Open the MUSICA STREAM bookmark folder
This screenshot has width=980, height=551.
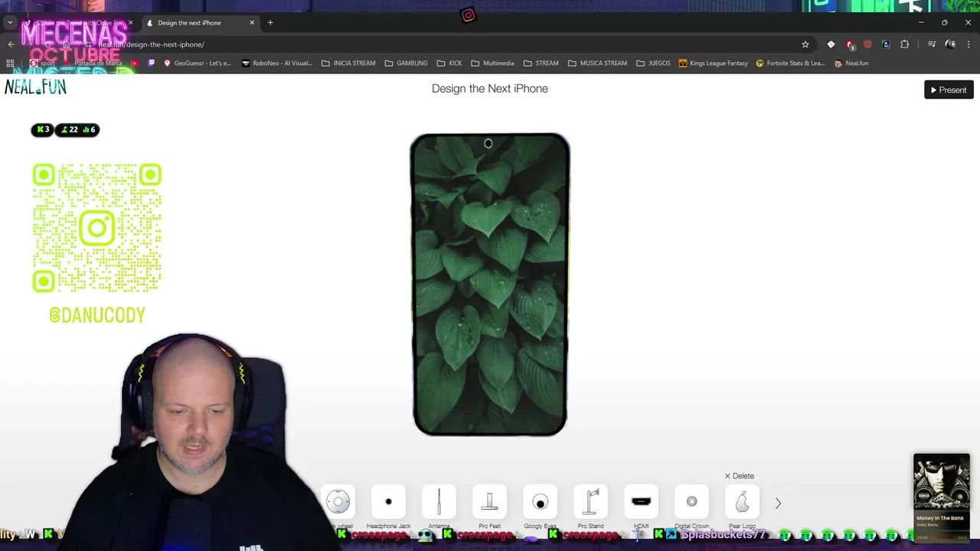point(597,63)
